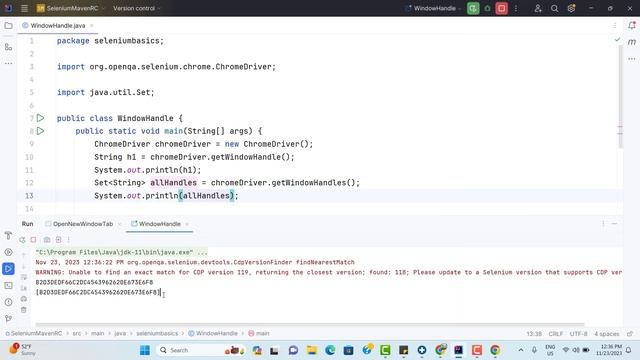Viewport: 640px width, 360px height.
Task: Close the OpenNewWindowTab run tab
Action: click(x=120, y=224)
